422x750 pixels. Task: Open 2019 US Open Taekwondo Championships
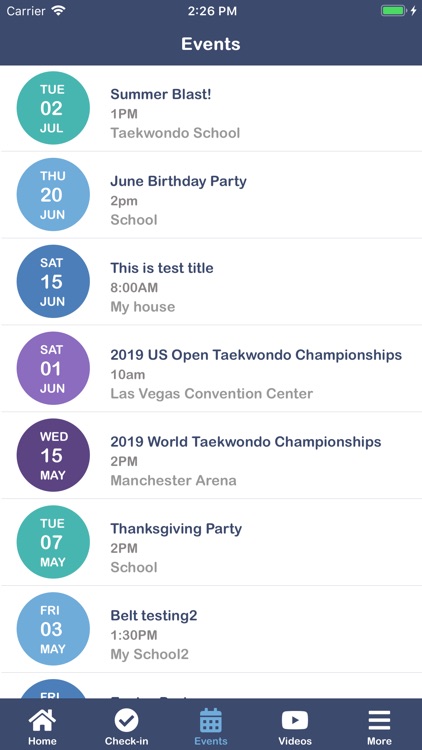[211, 369]
